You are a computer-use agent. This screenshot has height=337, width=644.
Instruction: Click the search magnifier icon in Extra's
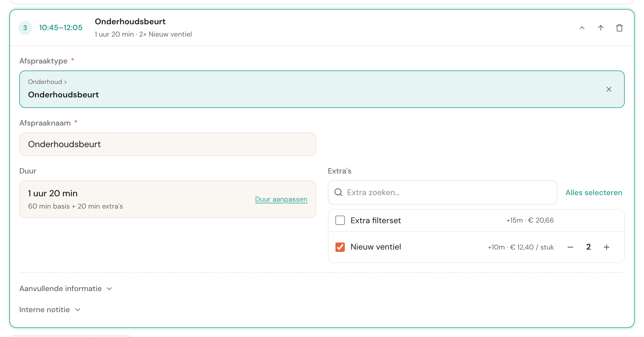point(338,192)
